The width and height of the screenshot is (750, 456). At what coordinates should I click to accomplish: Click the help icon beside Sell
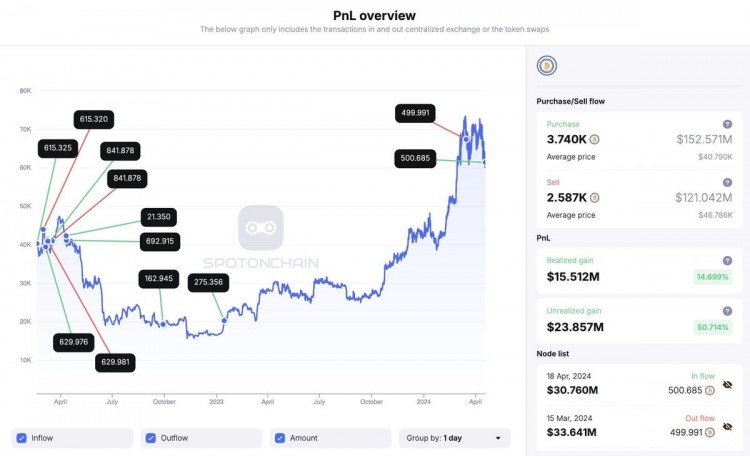(x=728, y=182)
